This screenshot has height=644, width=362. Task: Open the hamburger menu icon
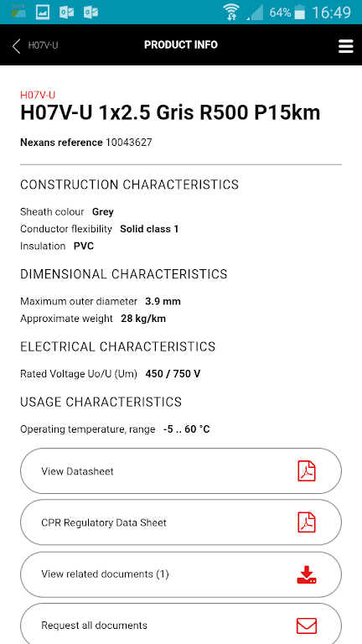pyautogui.click(x=345, y=46)
